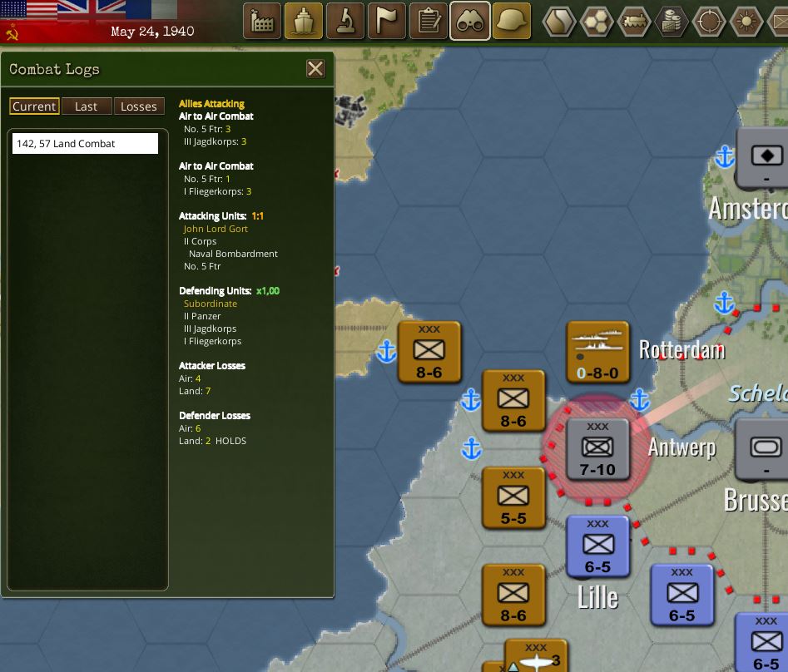Click the 'III Jagdkorps: 3' combat line

(215, 141)
